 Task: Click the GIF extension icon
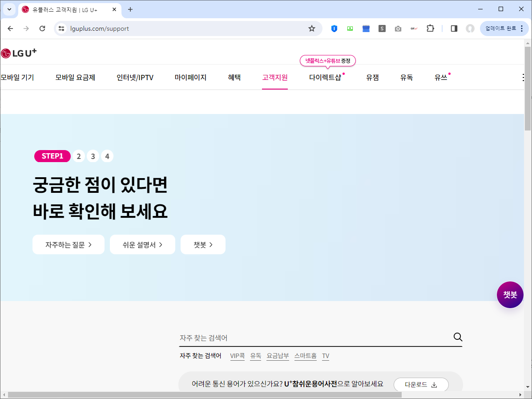414,28
